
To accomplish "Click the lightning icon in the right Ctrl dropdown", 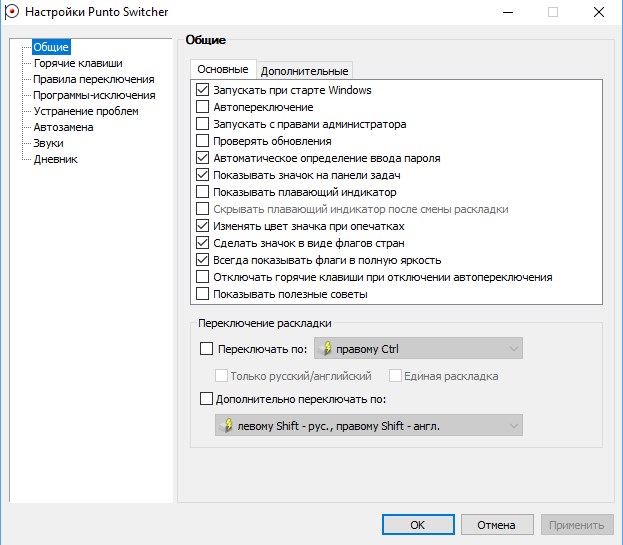I will [x=323, y=349].
